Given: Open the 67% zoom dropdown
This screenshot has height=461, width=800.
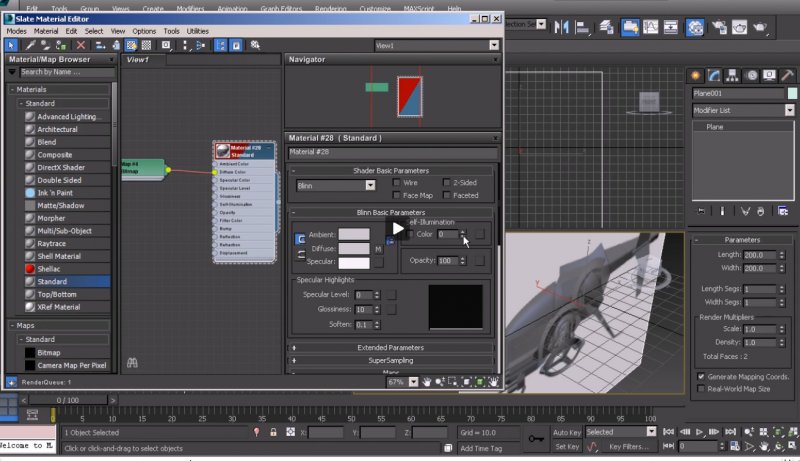Looking at the screenshot, I should coord(413,381).
